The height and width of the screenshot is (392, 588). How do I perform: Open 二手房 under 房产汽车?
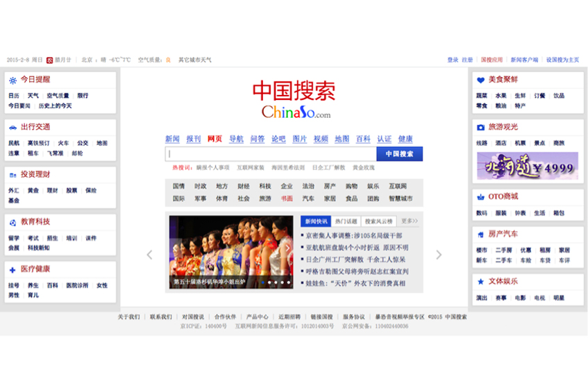[x=503, y=250]
